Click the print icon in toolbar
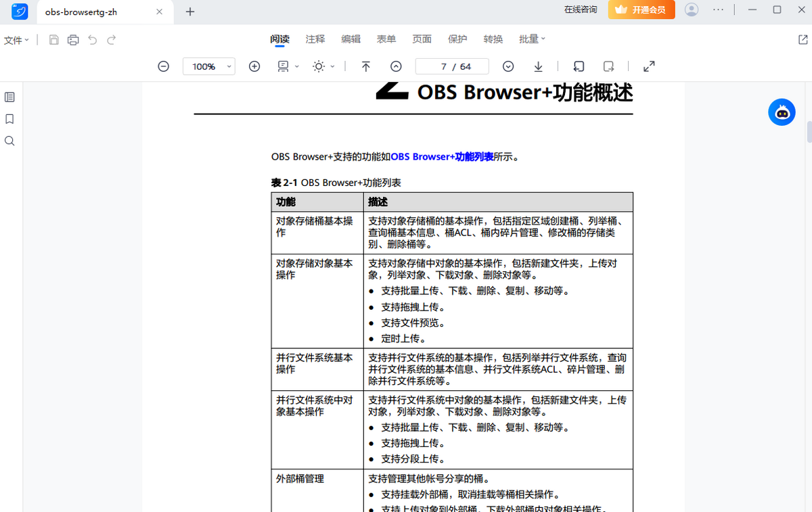Screen dimensions: 812x512 click(73, 40)
